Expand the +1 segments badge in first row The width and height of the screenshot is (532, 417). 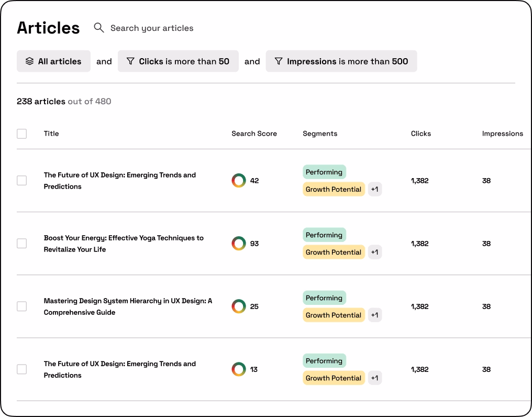[x=374, y=189]
